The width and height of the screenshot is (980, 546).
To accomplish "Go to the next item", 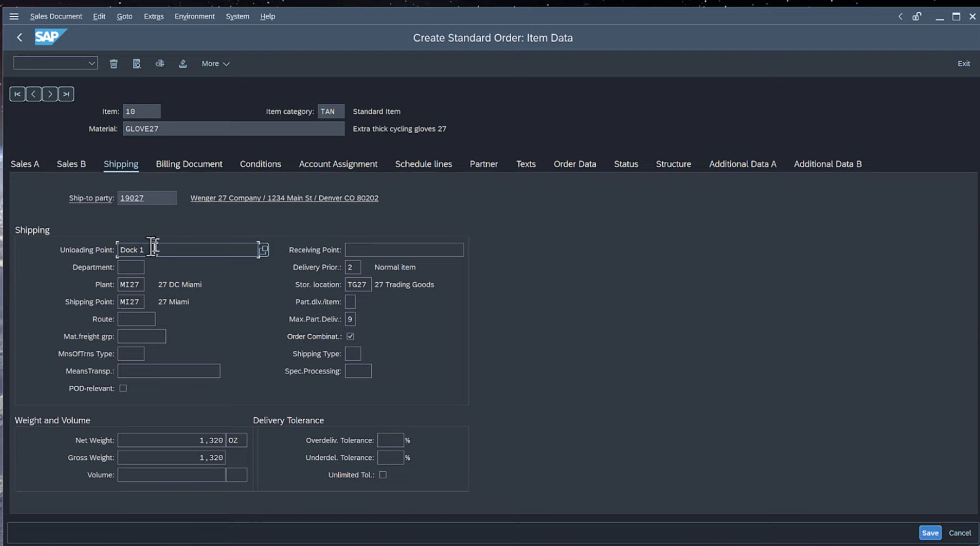I will pos(50,94).
